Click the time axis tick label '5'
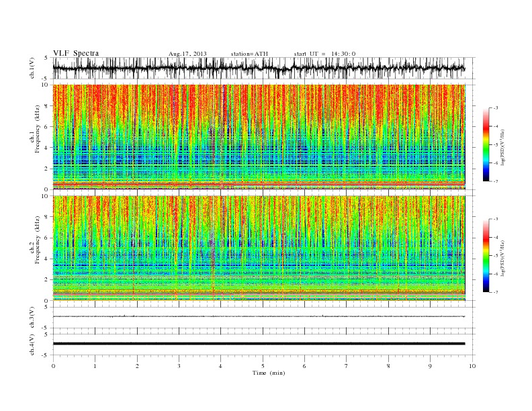The image size is (532, 411). coord(263,366)
